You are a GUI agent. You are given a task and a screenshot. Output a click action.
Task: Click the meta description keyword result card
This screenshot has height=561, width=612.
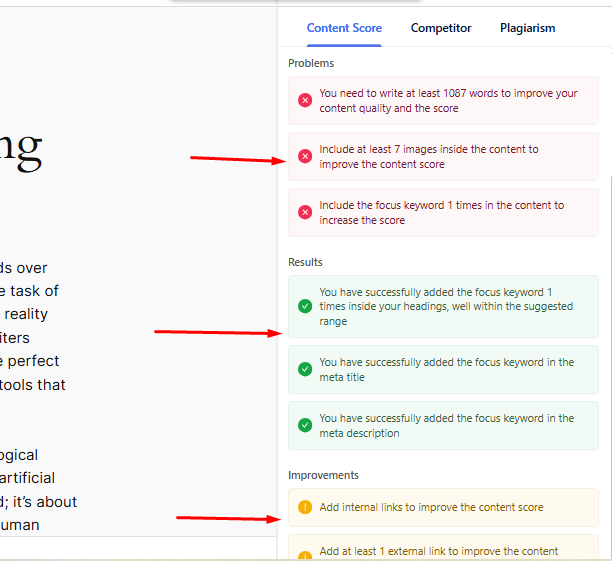[x=446, y=425]
